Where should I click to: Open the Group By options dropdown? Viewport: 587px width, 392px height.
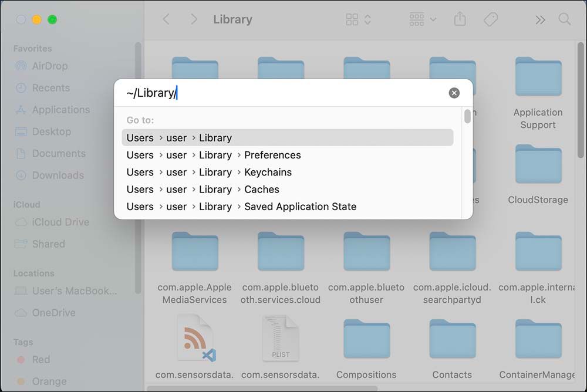[422, 19]
